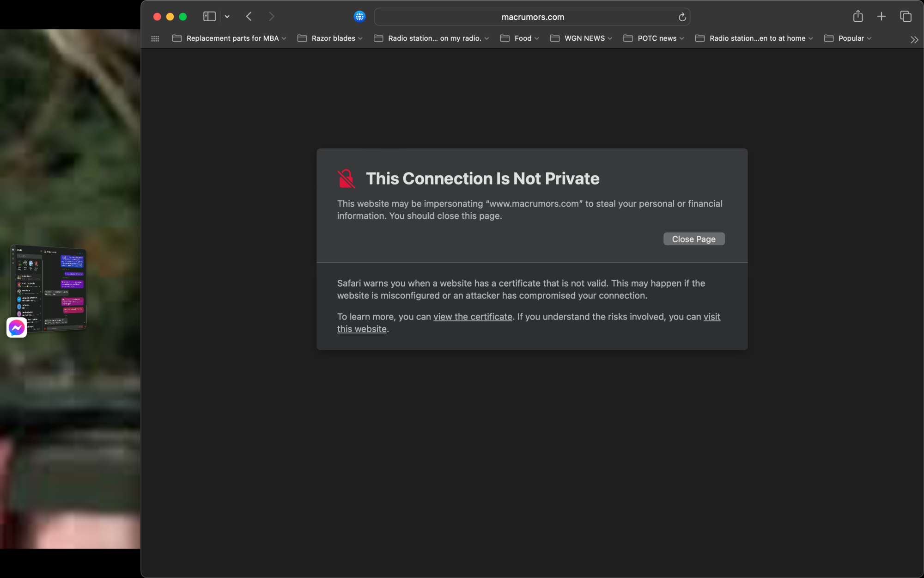
Task: Click the globe site icon beside address bar
Action: [359, 17]
